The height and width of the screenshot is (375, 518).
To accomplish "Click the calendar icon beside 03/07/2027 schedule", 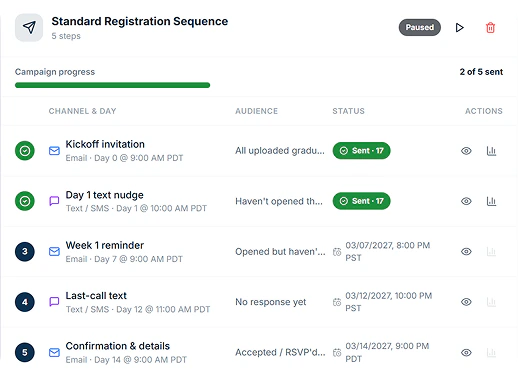I will 337,252.
